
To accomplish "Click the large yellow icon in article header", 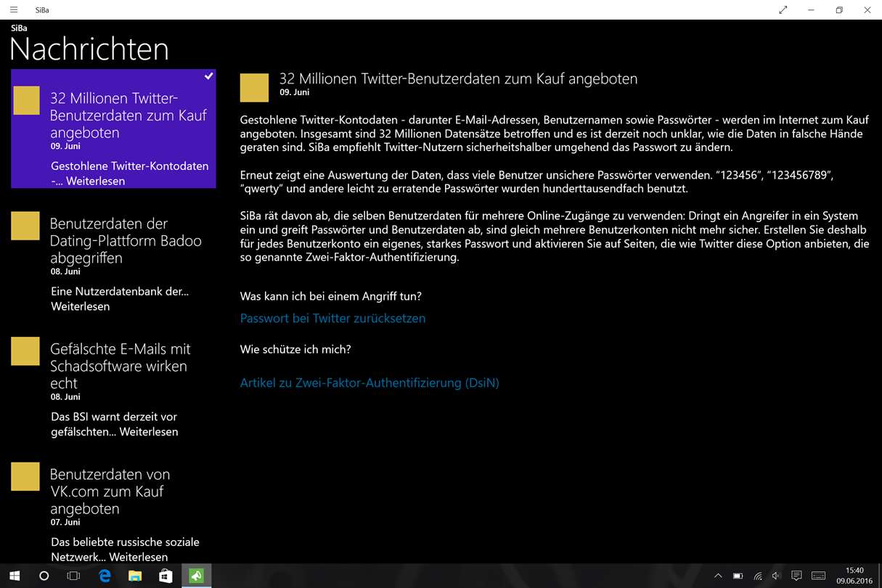I will click(x=255, y=87).
